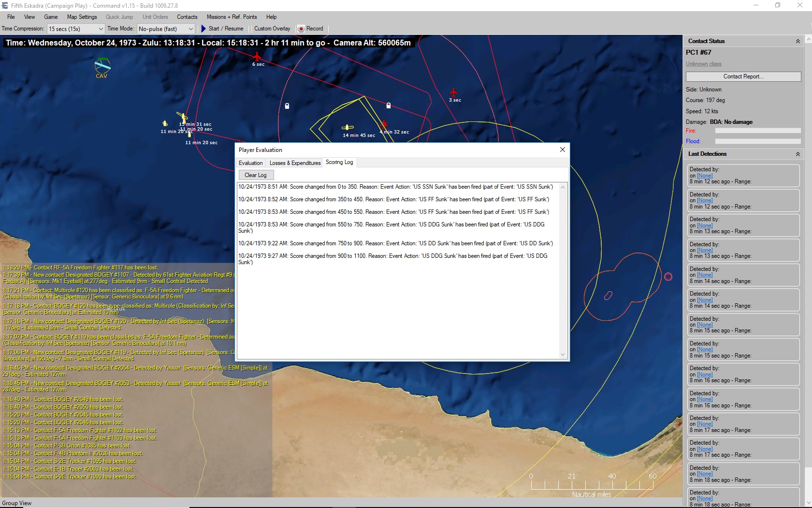This screenshot has width=812, height=508.
Task: Click the Unknown class link
Action: tap(703, 64)
